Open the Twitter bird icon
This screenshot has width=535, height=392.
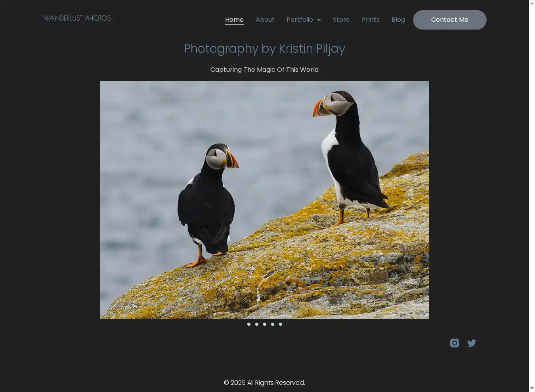pos(471,343)
